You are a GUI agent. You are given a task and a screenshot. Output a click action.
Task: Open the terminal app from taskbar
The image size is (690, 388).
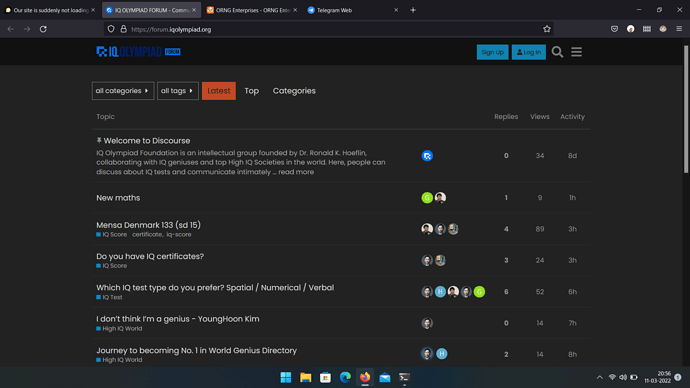tap(404, 377)
